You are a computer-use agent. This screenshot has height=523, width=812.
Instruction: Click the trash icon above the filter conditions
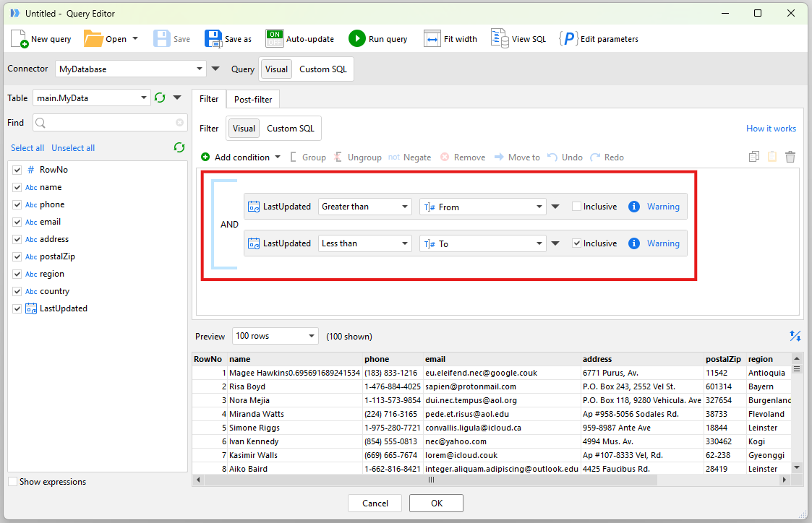coord(790,157)
